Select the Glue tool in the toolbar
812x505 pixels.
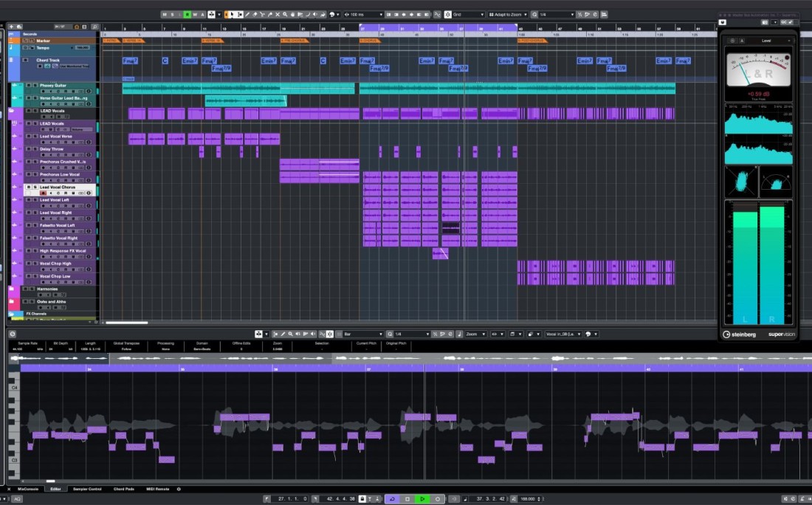click(x=269, y=13)
